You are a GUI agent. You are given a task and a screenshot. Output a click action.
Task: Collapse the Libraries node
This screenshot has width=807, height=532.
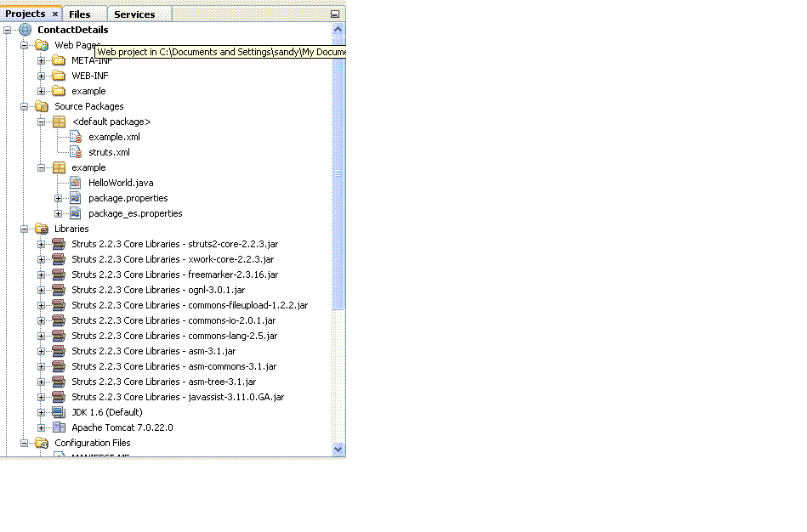[24, 229]
